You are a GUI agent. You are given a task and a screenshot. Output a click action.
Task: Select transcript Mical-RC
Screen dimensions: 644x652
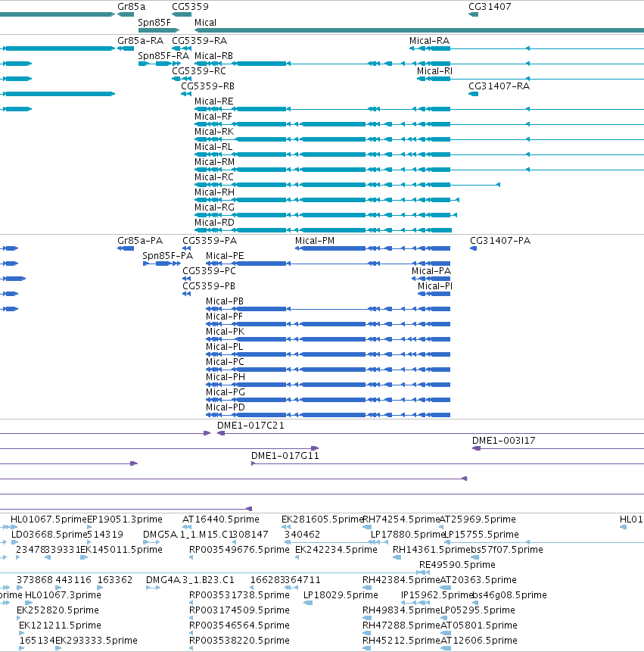(347, 185)
